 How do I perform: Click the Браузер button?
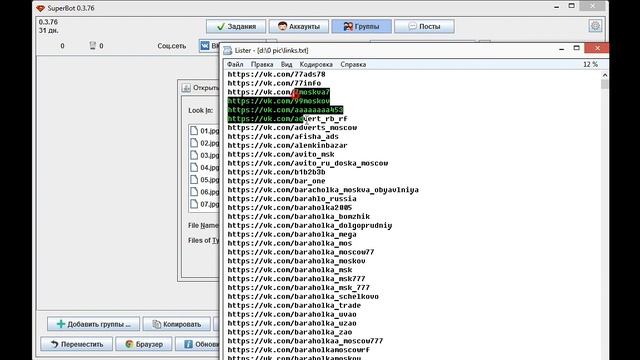(x=144, y=344)
